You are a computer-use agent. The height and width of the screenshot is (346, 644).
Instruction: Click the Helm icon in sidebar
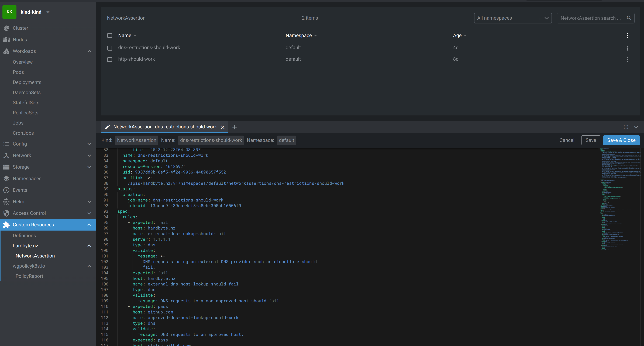[6, 202]
